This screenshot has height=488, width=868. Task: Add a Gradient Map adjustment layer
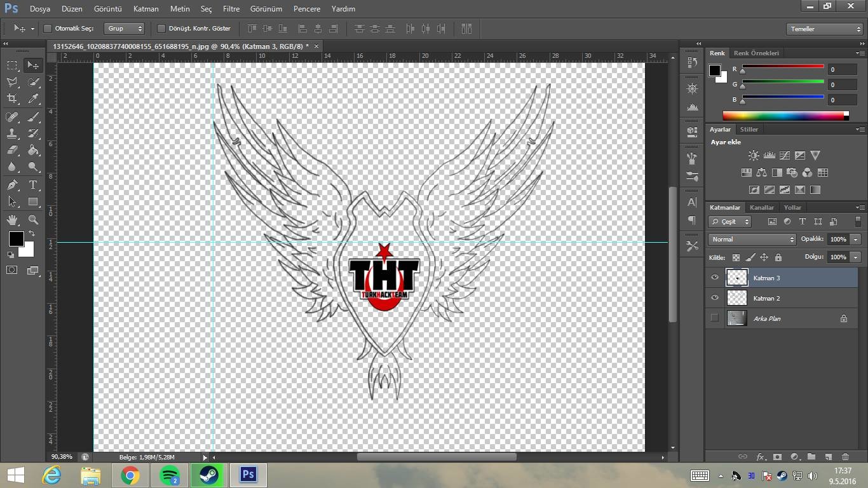815,189
